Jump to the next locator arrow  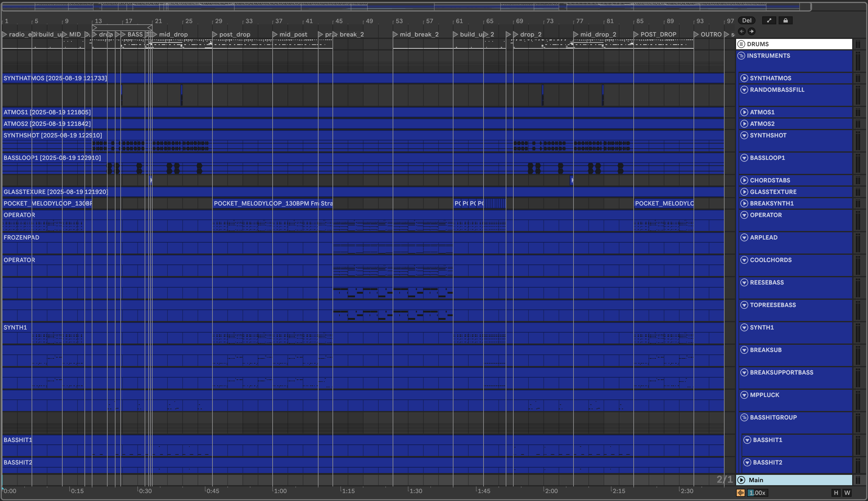[x=752, y=31]
